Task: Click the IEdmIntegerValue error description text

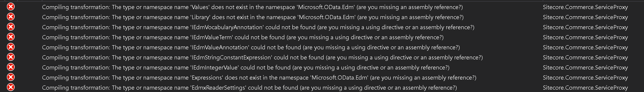Action: (x=246, y=67)
